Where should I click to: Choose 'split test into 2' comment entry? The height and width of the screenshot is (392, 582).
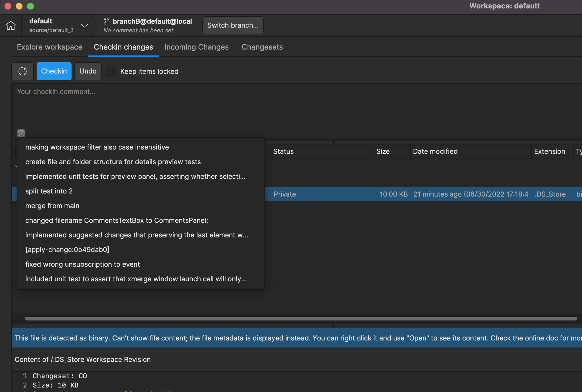pyautogui.click(x=49, y=191)
